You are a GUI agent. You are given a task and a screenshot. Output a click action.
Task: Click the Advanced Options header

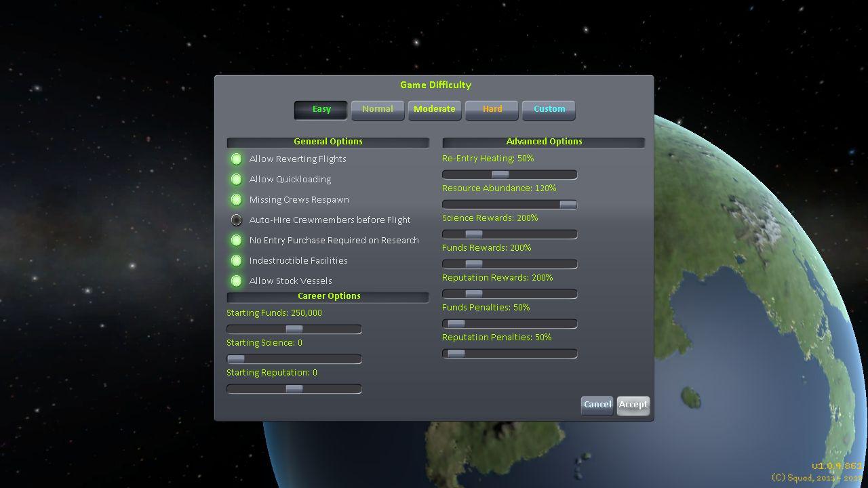[x=544, y=142]
